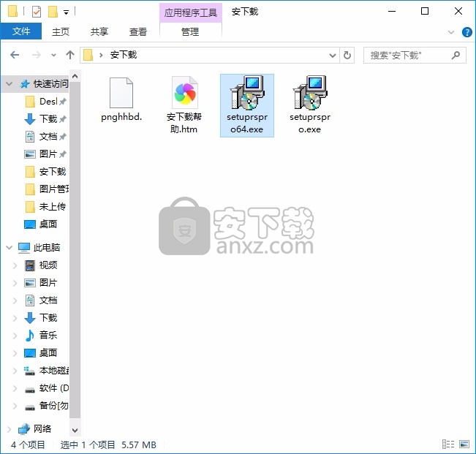Screen dimensions: 476x454
Task: Switch to details view in status bar
Action: coord(448,444)
